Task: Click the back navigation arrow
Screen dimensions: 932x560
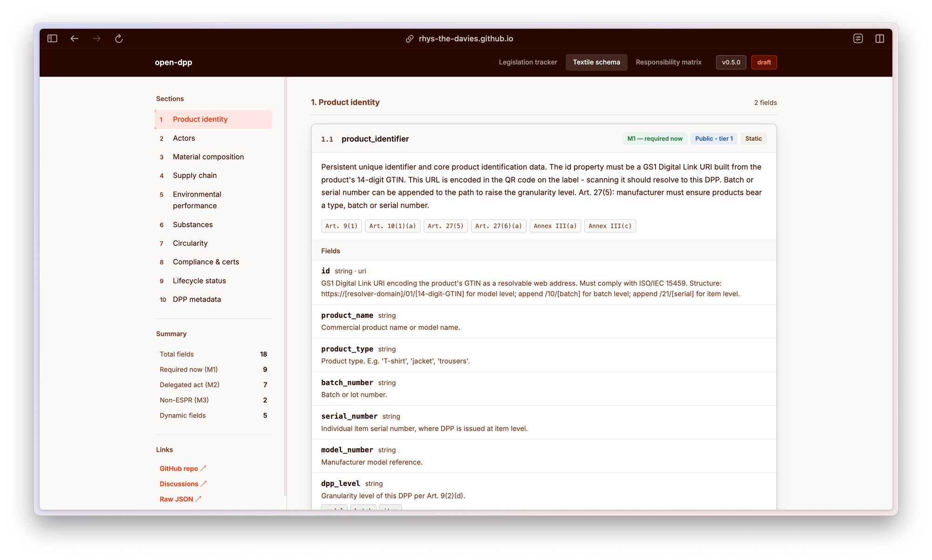Action: tap(75, 39)
